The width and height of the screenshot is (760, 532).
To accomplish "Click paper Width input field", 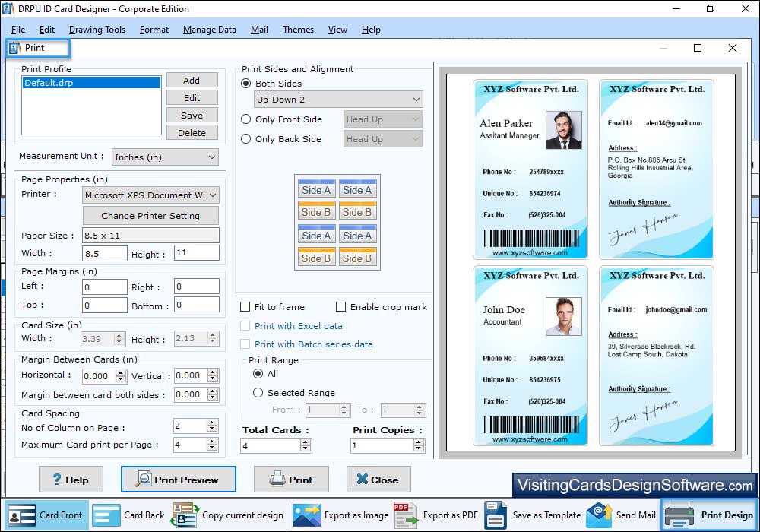I will coord(105,253).
